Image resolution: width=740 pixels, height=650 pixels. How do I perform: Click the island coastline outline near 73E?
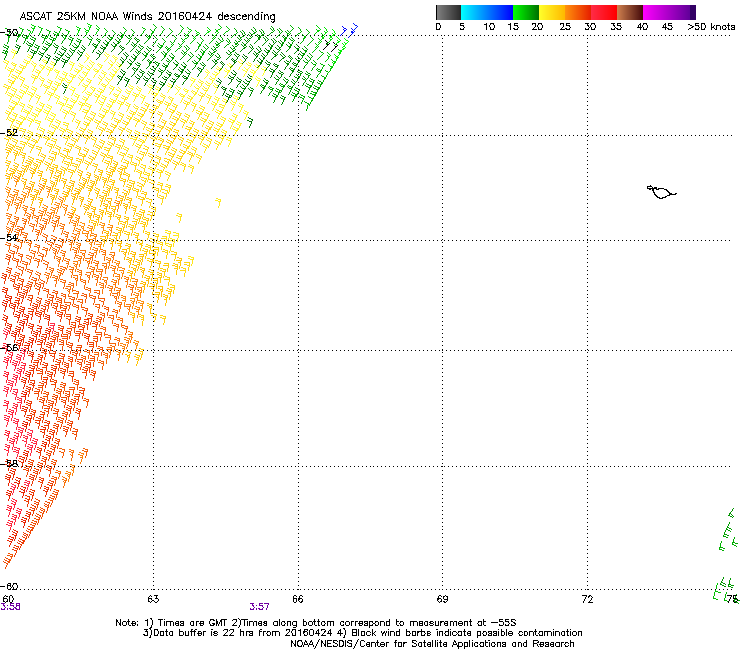point(661,192)
